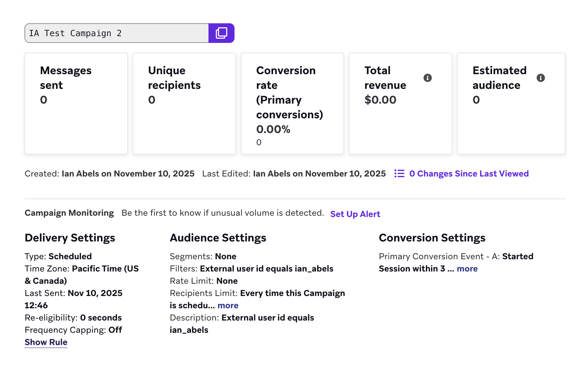Click the copy button beside campaign name field
Image resolution: width=588 pixels, height=372 pixels.
[x=221, y=33]
